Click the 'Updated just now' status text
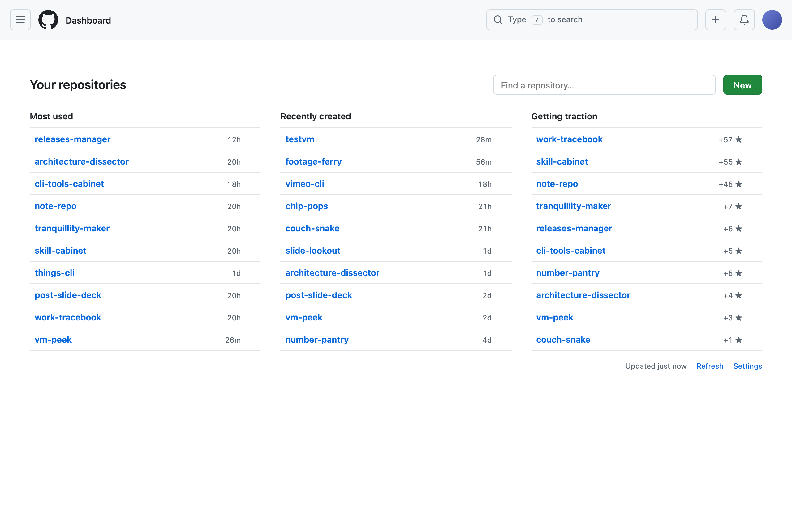This screenshot has height=532, width=792. click(656, 366)
